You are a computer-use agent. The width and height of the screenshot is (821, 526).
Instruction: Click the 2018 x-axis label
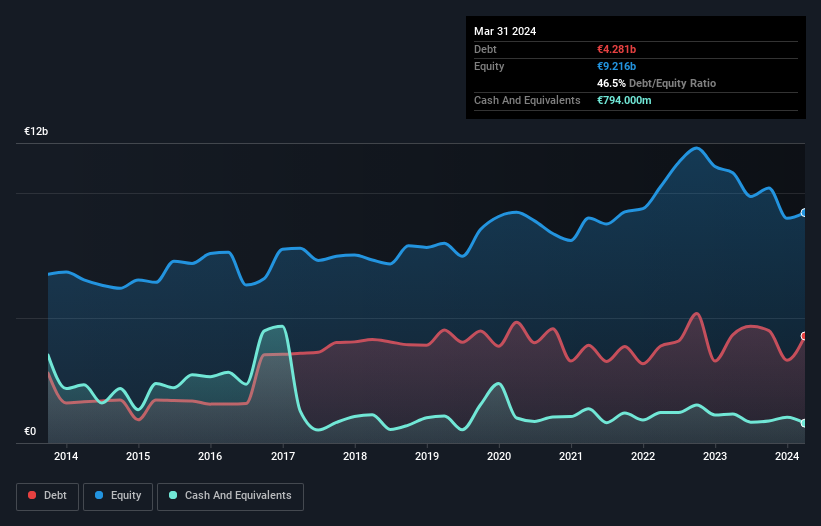(x=355, y=456)
